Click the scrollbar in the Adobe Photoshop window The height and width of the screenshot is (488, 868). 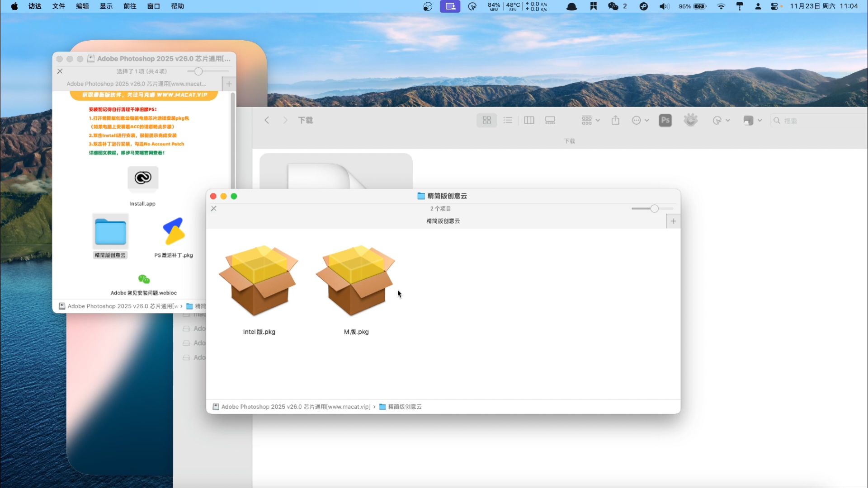[233, 140]
